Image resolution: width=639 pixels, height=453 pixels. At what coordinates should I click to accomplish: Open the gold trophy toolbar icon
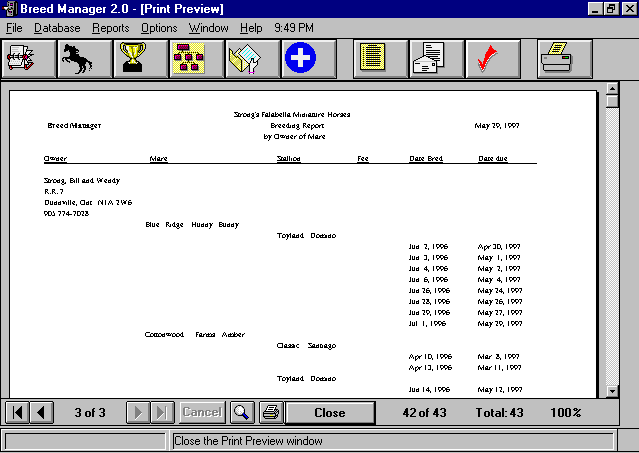click(x=132, y=60)
